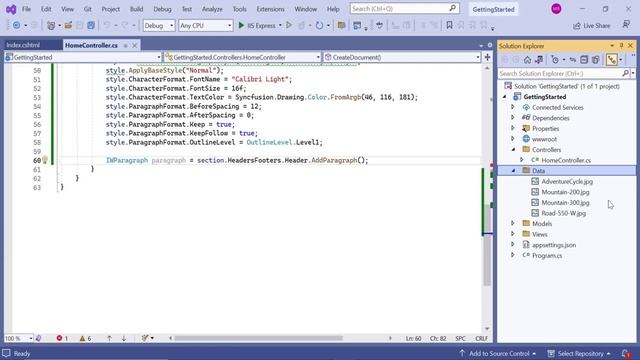Collapse the Data folder node

click(x=513, y=171)
